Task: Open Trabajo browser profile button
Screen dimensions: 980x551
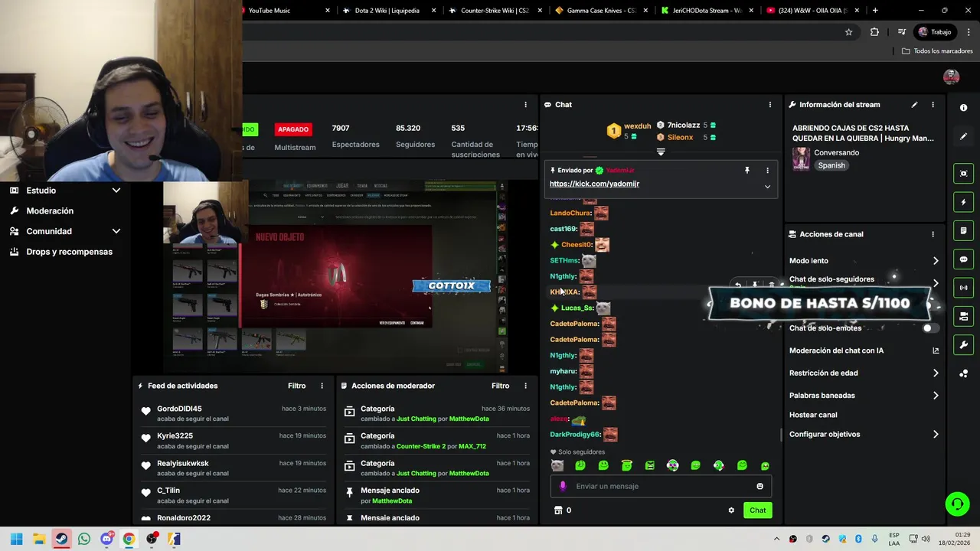Action: click(934, 32)
